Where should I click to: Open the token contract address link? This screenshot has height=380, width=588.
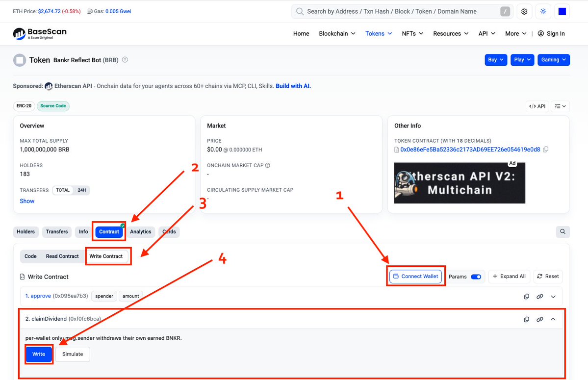tap(470, 150)
